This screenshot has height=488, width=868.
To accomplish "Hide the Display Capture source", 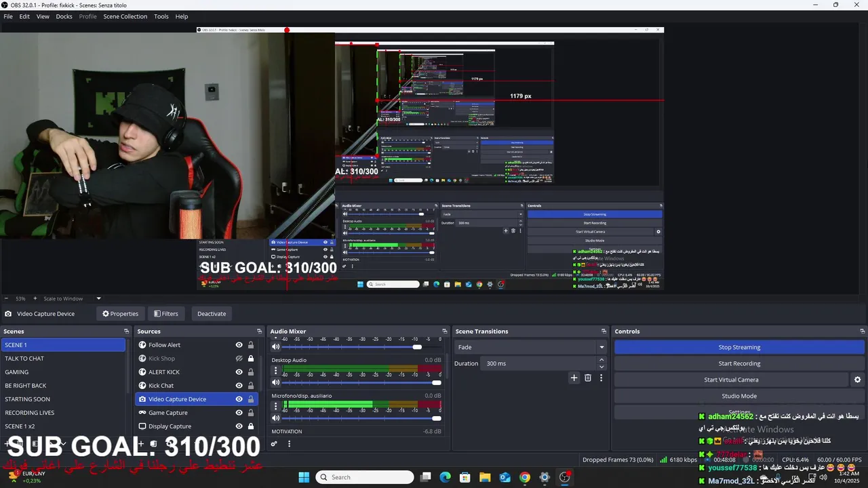I will (239, 426).
